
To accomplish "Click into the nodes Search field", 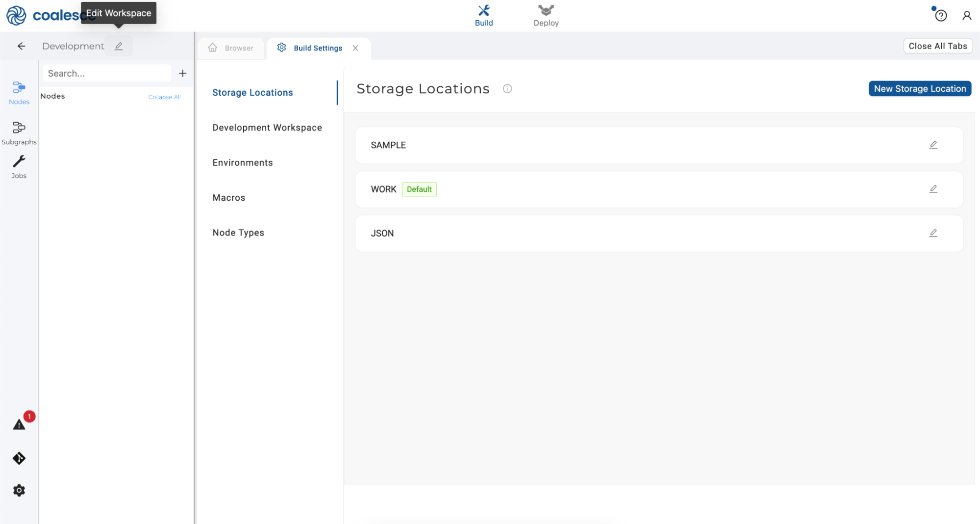I will (x=107, y=73).
